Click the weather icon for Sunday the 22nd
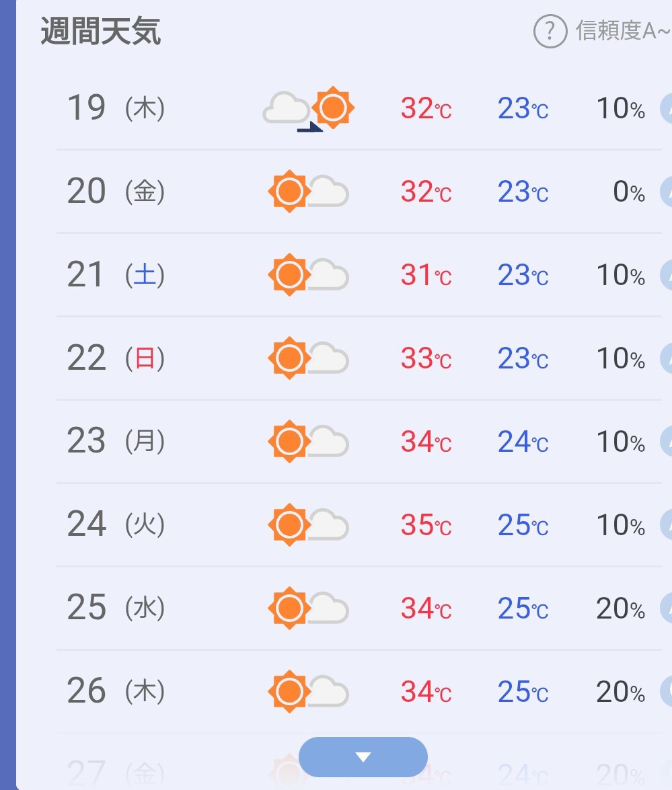Screen dimensions: 672x790 309,358
